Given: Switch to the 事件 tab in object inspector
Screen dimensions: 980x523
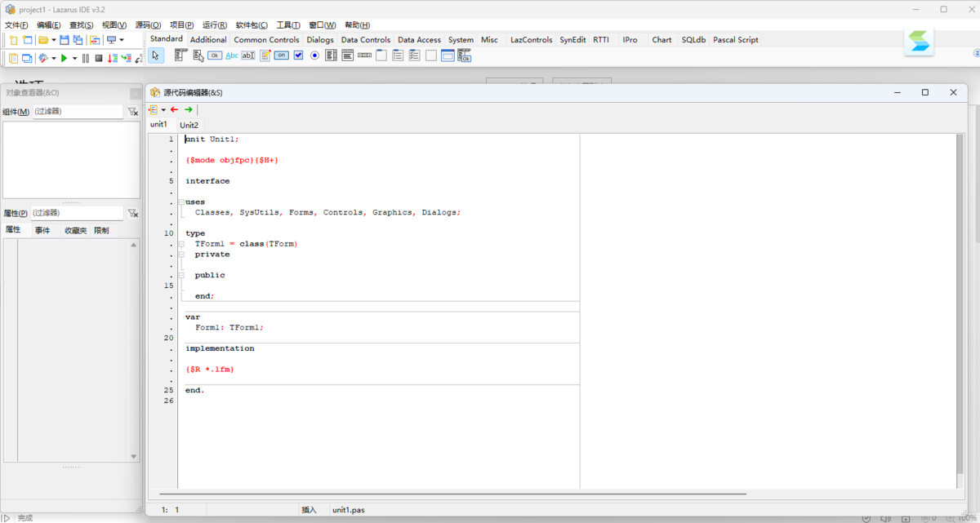Looking at the screenshot, I should click(x=42, y=230).
